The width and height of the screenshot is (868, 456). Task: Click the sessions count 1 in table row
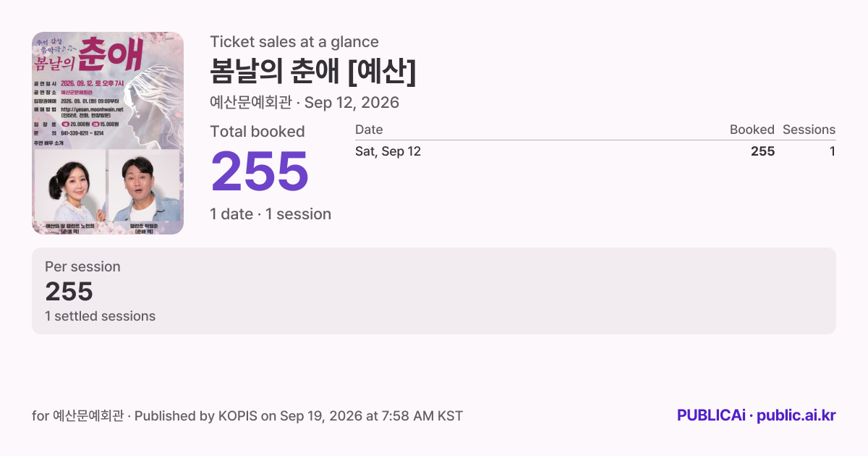(833, 151)
